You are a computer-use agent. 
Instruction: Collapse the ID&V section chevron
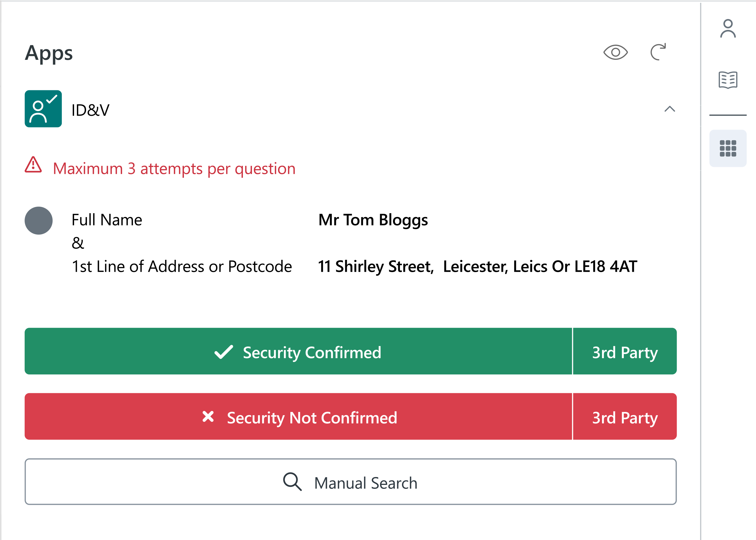[670, 109]
